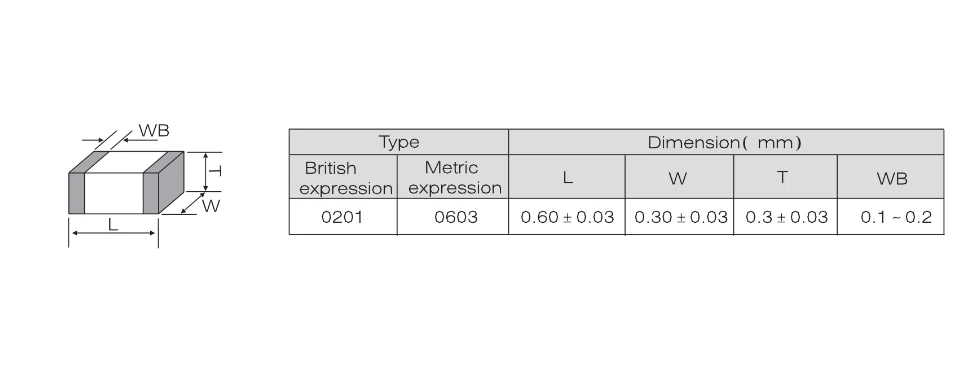Screen dimensions: 978x365
Task: Select the T column header in table
Action: tap(785, 177)
